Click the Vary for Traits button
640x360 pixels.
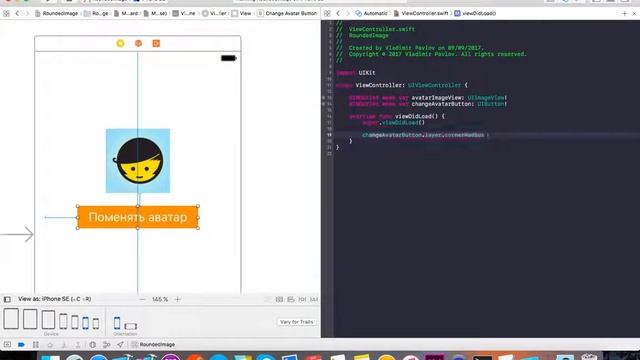tap(297, 322)
